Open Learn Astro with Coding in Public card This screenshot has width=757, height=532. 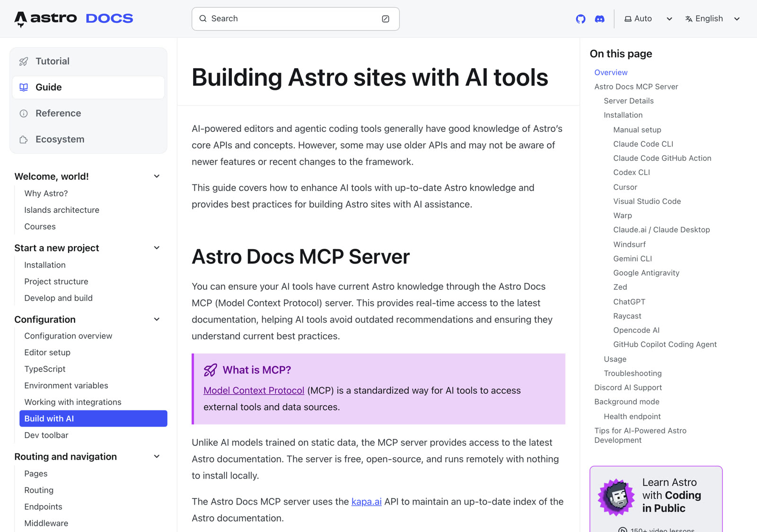click(656, 499)
